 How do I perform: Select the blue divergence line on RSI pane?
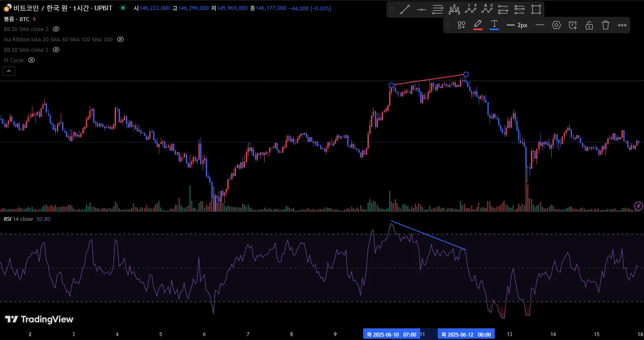(428, 236)
